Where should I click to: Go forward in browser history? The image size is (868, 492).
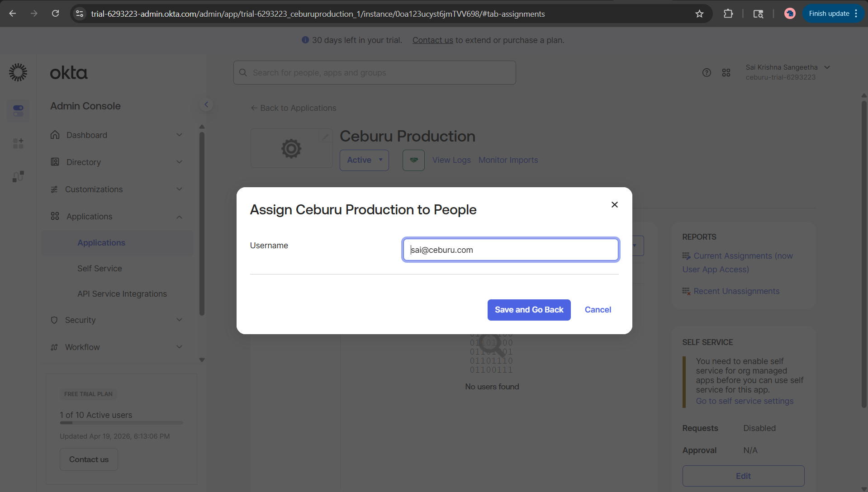pyautogui.click(x=34, y=14)
